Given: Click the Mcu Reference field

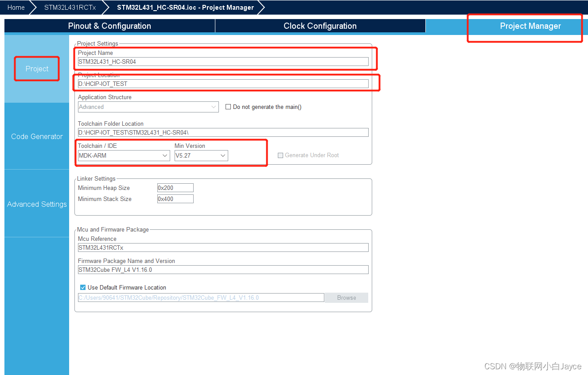Looking at the screenshot, I should (223, 247).
